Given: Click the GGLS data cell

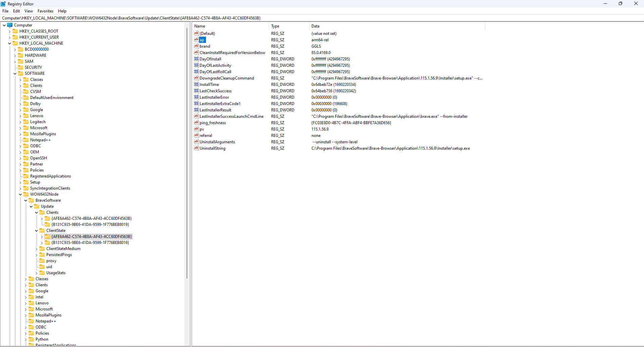Looking at the screenshot, I should click(316, 46).
